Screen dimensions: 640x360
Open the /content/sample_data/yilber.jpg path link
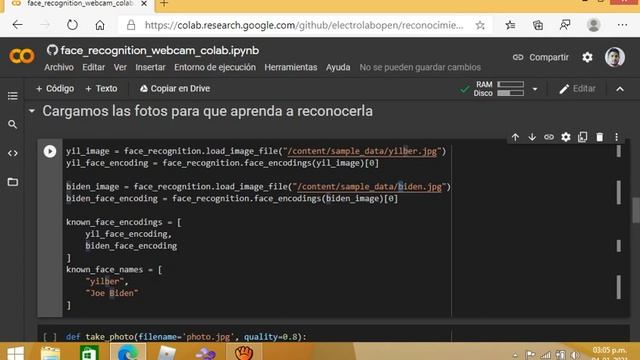[362, 151]
